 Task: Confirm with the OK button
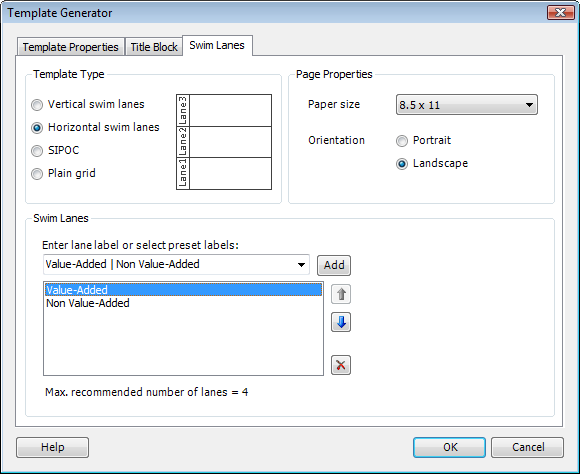[449, 447]
